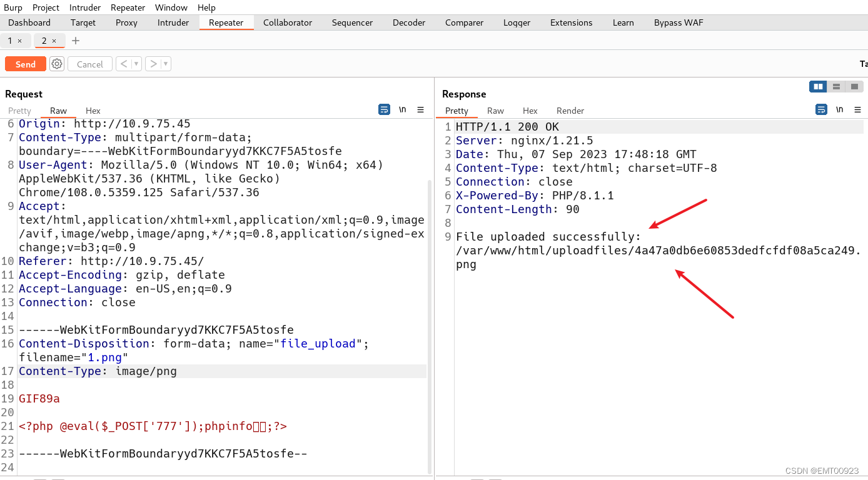Switch to the Comparer tab

click(464, 22)
